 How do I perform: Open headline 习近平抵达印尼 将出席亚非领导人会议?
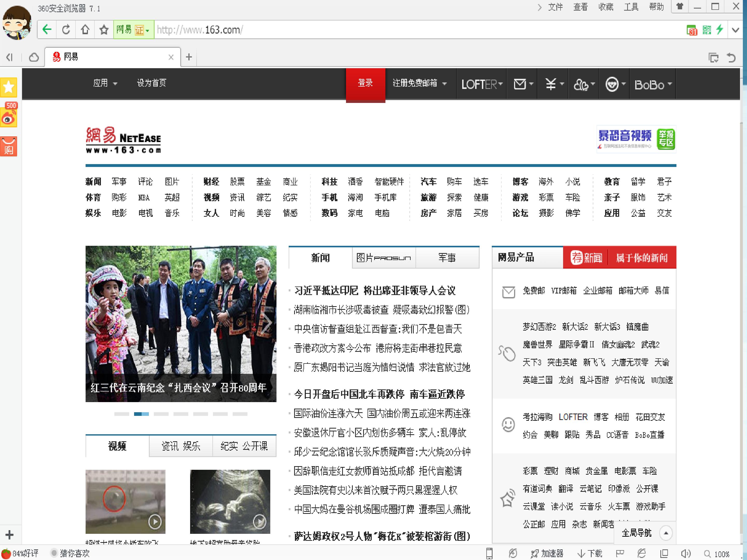375,290
